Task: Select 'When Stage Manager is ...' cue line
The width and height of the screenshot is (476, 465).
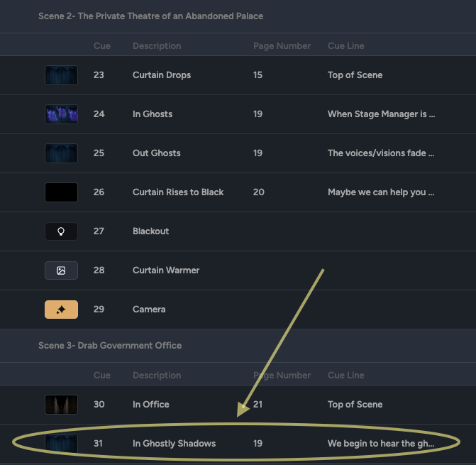Action: tap(381, 114)
